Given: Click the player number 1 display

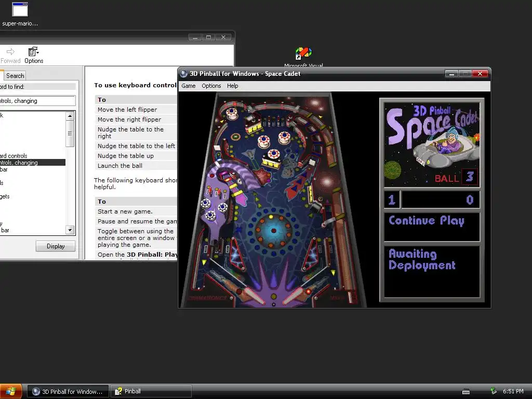Looking at the screenshot, I should (x=392, y=199).
